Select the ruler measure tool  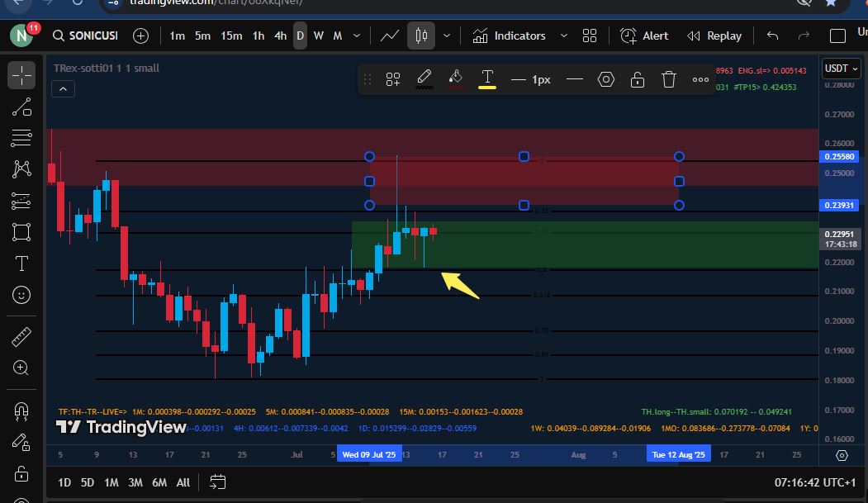click(21, 337)
